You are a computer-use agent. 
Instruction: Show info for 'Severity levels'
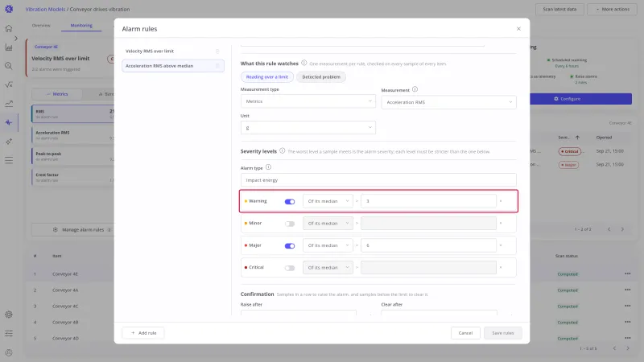point(283,150)
